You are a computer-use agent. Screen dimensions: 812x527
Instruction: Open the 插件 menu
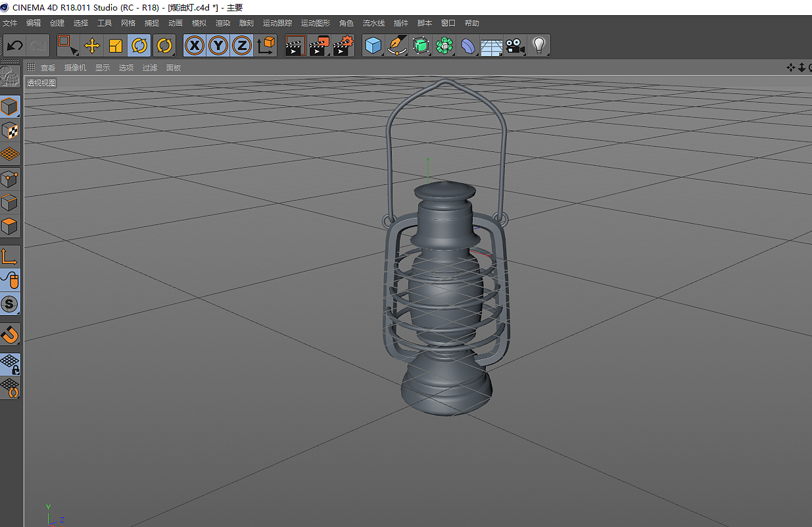[x=401, y=23]
